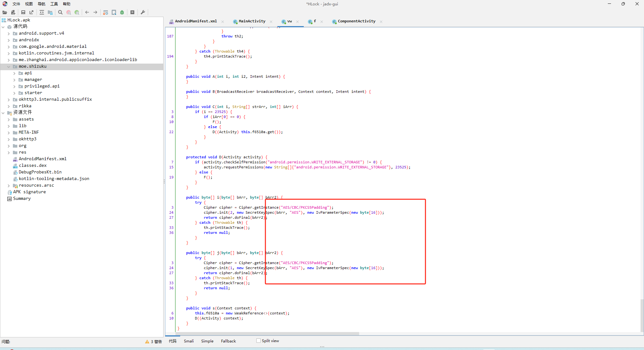
Task: Click the deobfuscation toolbar icon
Action: tap(106, 12)
